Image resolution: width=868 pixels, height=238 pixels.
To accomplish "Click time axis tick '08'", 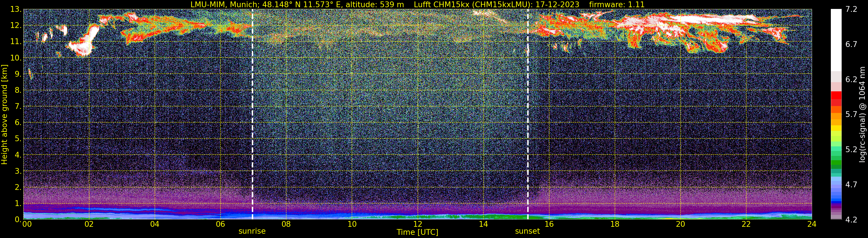I will click(x=286, y=224).
